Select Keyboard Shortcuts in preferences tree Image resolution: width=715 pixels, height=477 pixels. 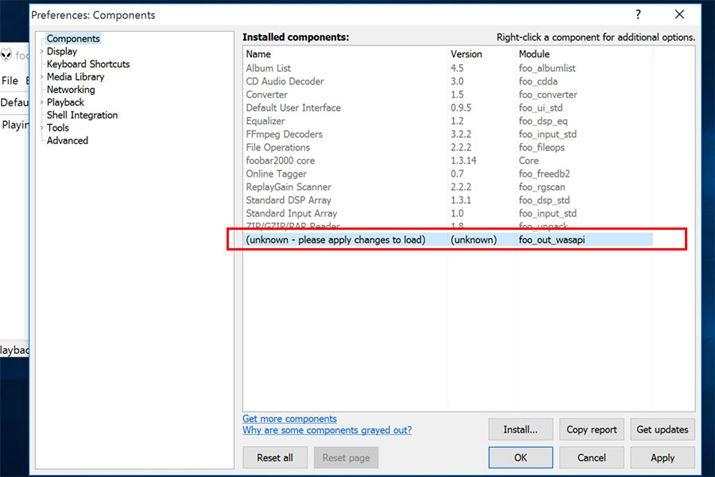click(x=88, y=64)
